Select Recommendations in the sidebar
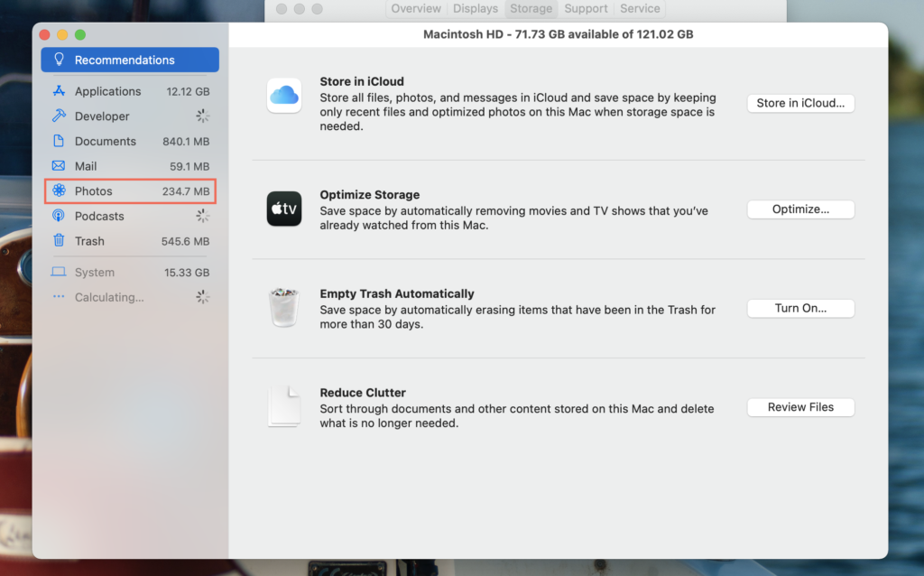 130,60
